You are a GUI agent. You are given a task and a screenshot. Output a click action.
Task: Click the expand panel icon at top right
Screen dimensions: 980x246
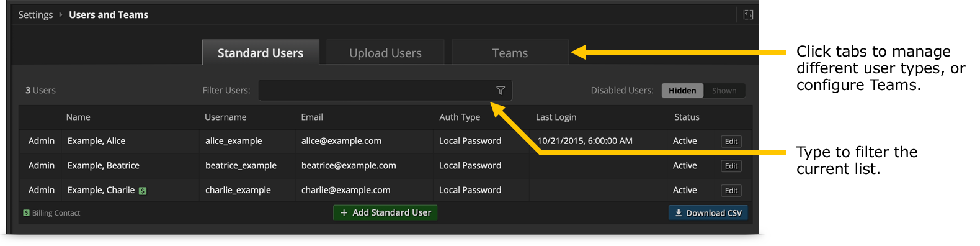coord(748,15)
